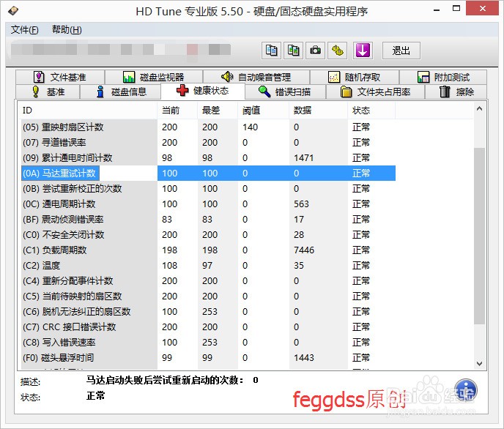Image resolution: width=504 pixels, height=429 pixels.
Task: Switch to the 基准 tab
Action: pos(48,92)
